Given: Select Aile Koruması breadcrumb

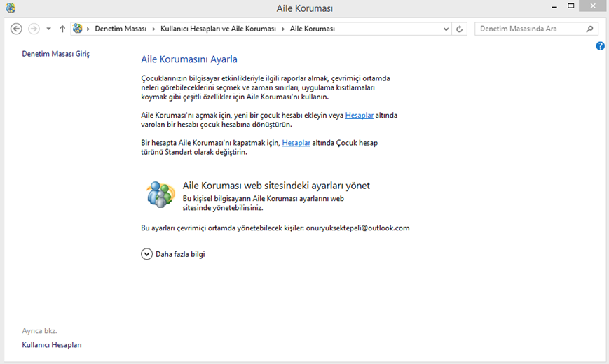Looking at the screenshot, I should [313, 29].
